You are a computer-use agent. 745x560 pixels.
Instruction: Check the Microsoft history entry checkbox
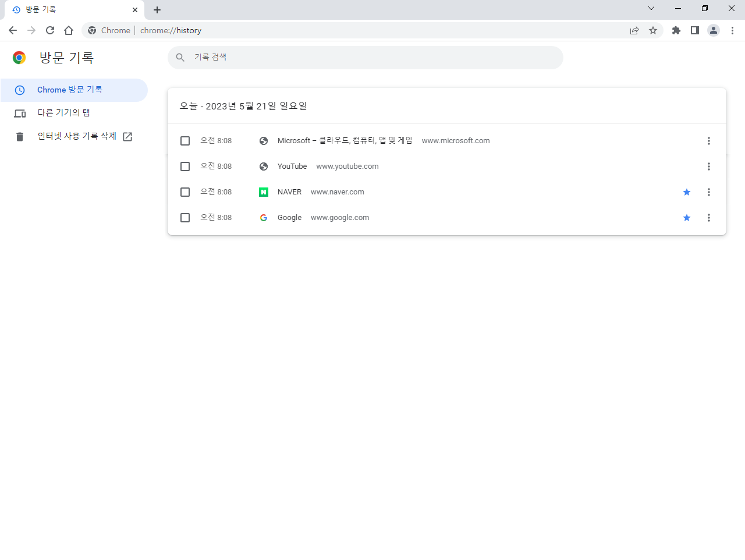tap(185, 141)
